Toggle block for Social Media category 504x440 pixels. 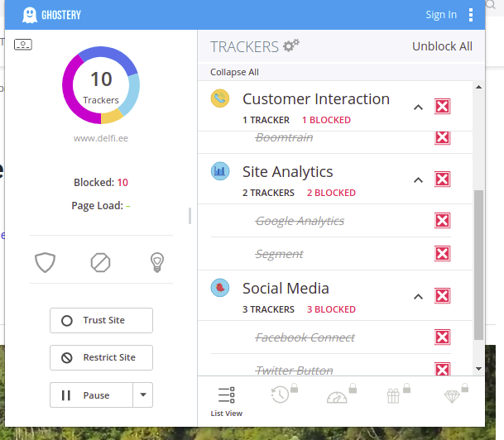click(442, 296)
